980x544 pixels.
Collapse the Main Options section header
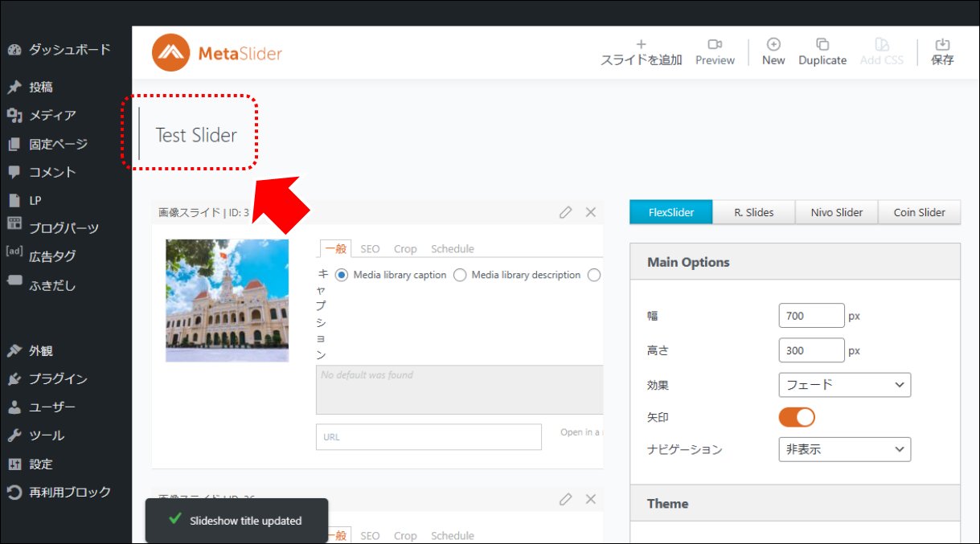tap(795, 262)
